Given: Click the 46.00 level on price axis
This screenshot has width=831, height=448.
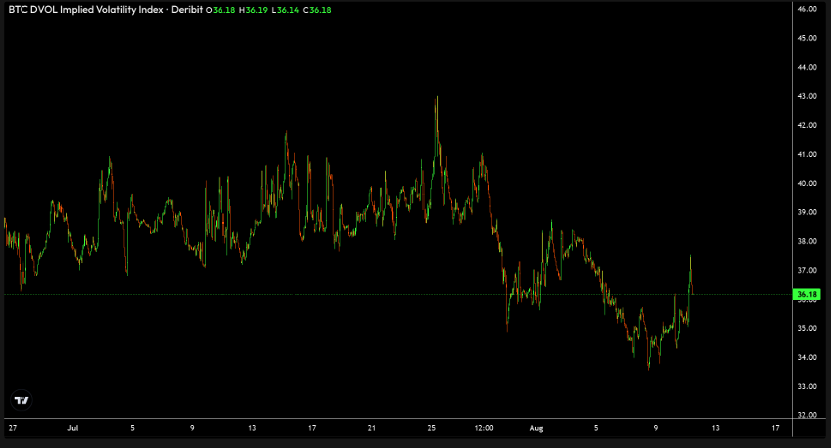Looking at the screenshot, I should [x=806, y=9].
